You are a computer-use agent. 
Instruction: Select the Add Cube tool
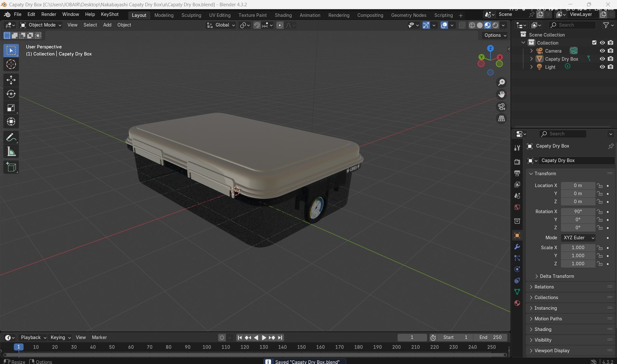pos(11,167)
